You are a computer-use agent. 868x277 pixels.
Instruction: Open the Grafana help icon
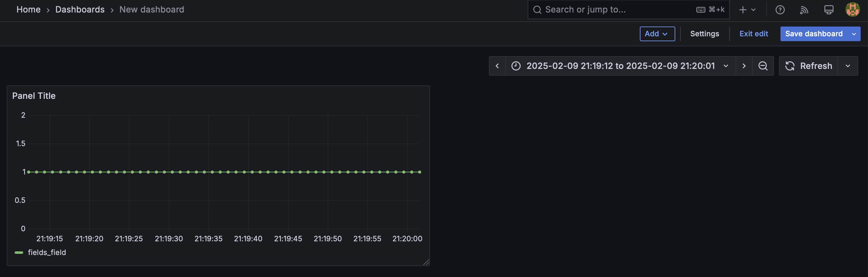click(780, 9)
